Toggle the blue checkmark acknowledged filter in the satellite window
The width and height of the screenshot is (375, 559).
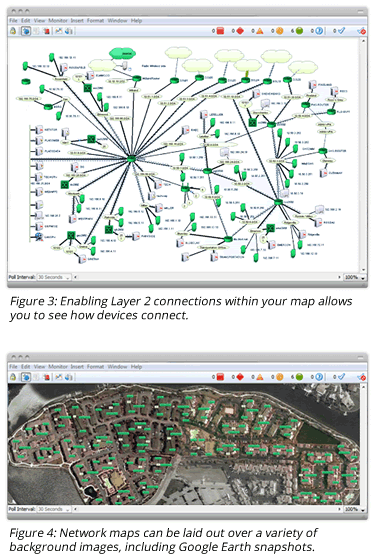tap(341, 377)
